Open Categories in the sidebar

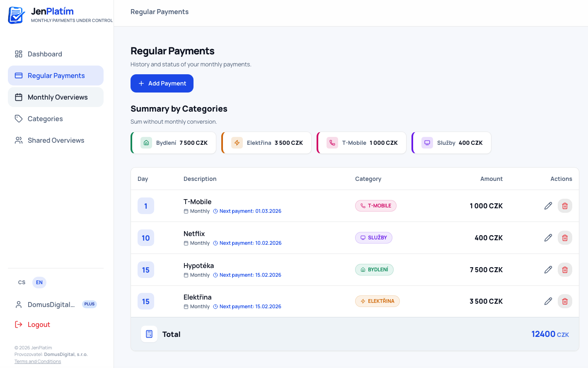pos(45,119)
